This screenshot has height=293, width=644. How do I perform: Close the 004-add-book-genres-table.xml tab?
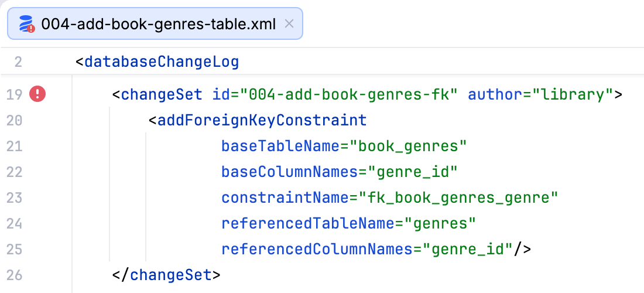tap(289, 24)
